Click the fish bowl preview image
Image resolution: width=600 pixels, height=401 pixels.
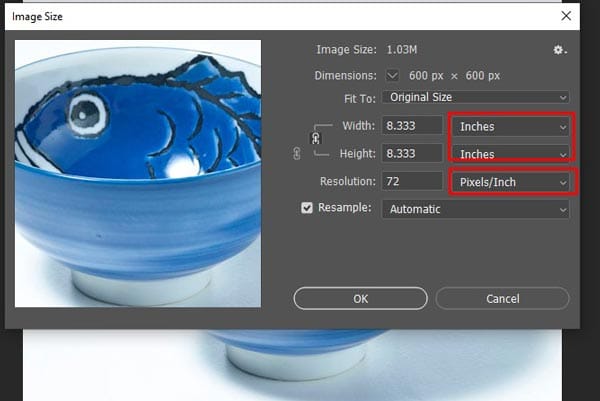pos(138,173)
